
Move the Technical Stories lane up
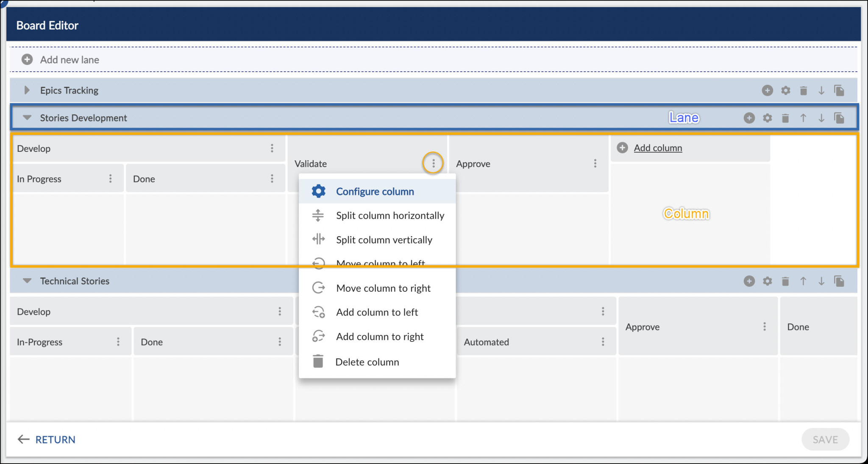pos(804,281)
